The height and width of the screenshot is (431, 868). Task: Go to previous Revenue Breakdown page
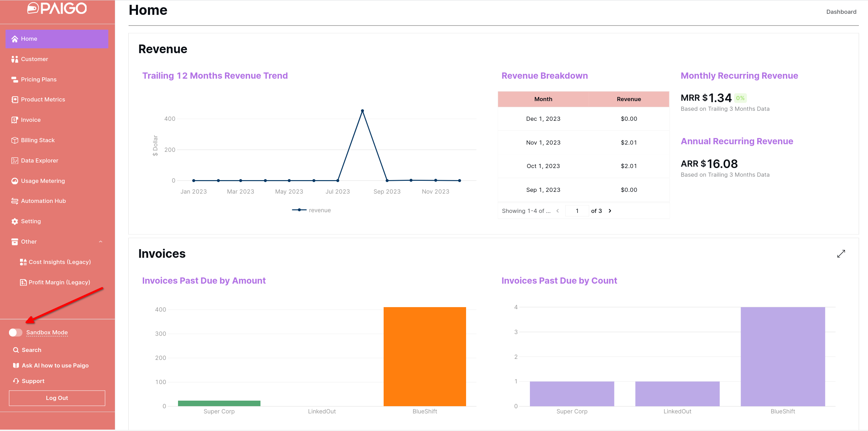click(x=558, y=211)
